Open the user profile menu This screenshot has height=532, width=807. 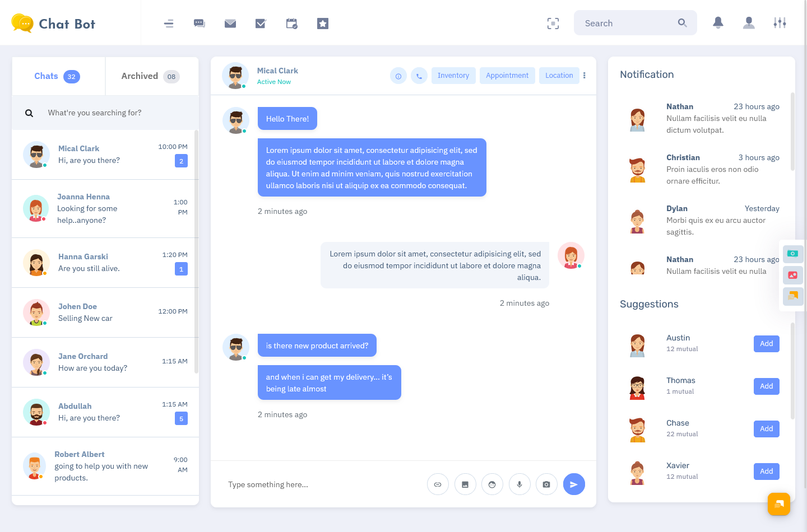(749, 23)
